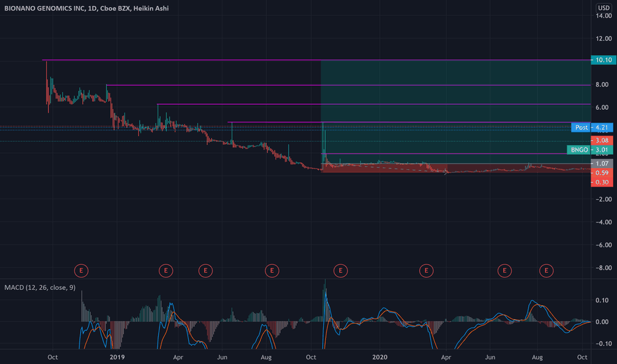Open earnings marker near Nov 2018
The image size is (617, 364).
81,271
